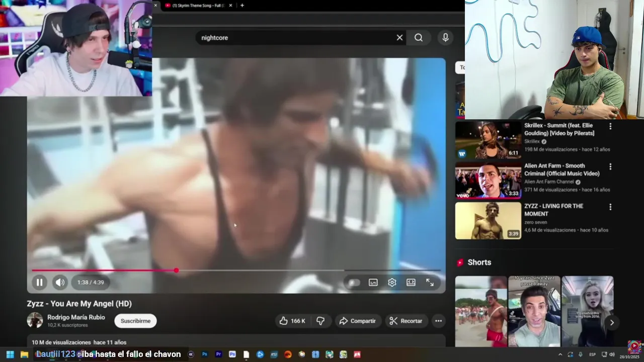Toggle the autoplay switch in player controls
Viewport: 644px width, 362px height.
pyautogui.click(x=354, y=283)
